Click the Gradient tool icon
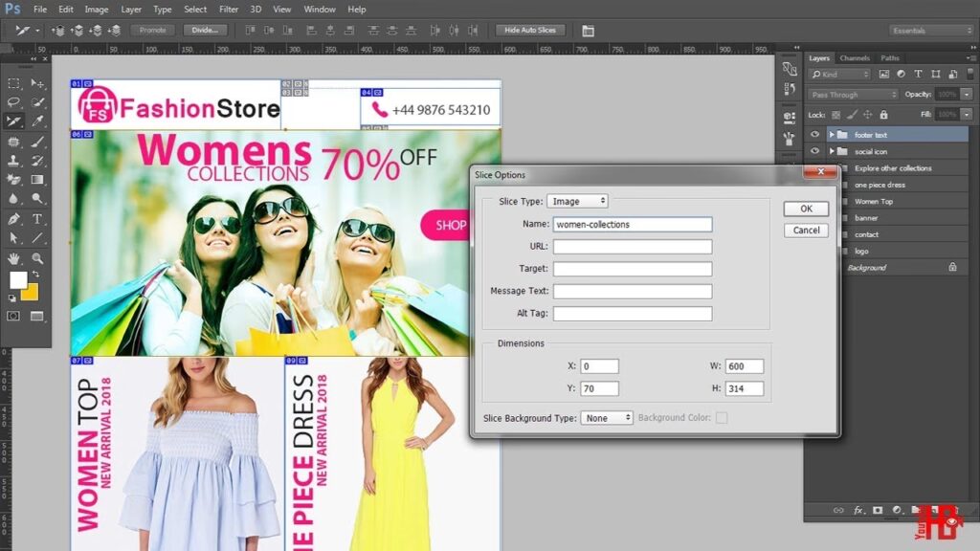This screenshot has width=980, height=551. [37, 180]
